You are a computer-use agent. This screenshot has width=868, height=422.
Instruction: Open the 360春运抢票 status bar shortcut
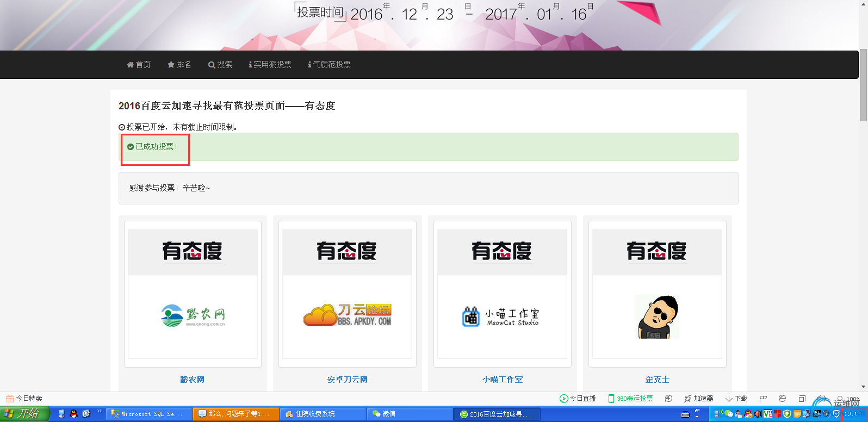[x=630, y=399]
